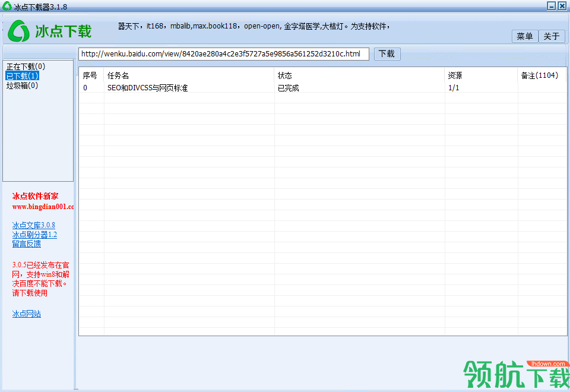Open the 冰点网站 website link

27,314
